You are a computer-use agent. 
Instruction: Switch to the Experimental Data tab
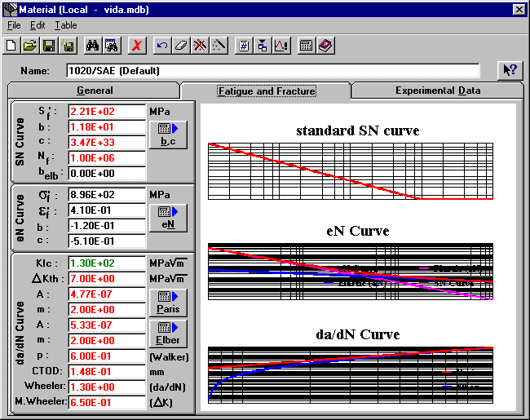click(x=438, y=91)
